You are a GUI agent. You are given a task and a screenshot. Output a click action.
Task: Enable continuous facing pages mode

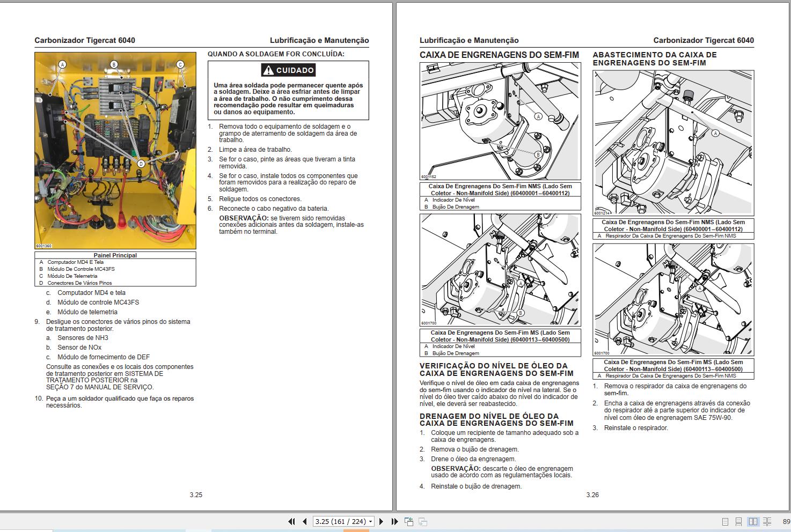tap(768, 521)
